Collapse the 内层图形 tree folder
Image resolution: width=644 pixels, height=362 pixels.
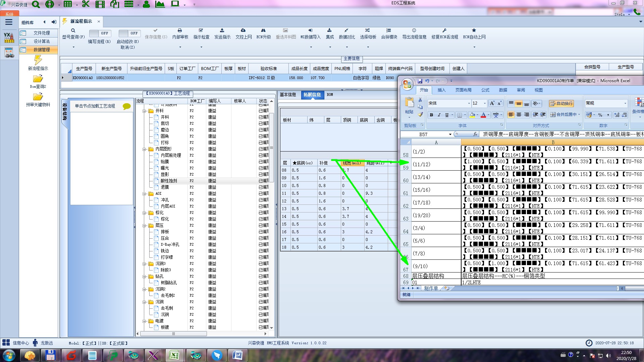[x=145, y=149]
